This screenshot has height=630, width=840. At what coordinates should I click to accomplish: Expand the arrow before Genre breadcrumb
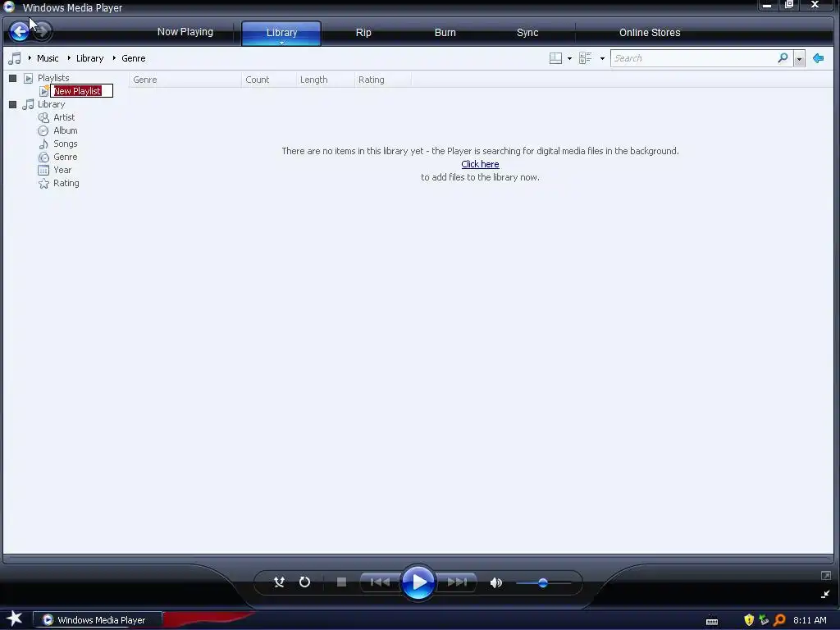114,58
